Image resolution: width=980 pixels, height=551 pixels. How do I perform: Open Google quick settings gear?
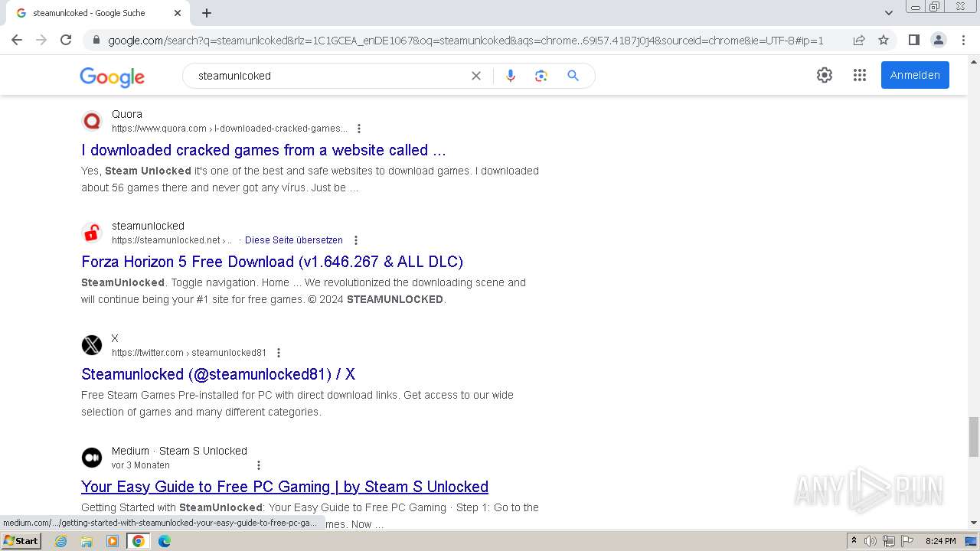click(x=825, y=75)
